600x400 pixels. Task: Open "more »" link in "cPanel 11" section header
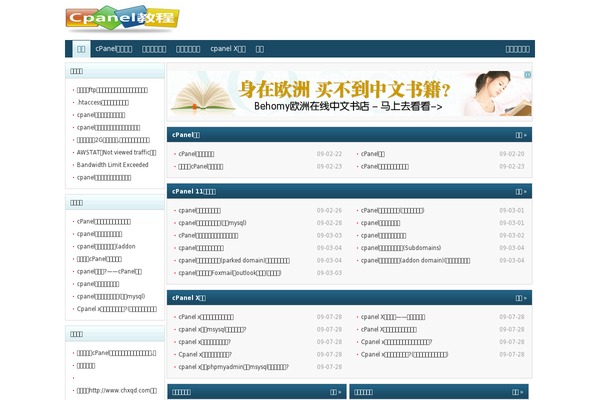point(521,191)
